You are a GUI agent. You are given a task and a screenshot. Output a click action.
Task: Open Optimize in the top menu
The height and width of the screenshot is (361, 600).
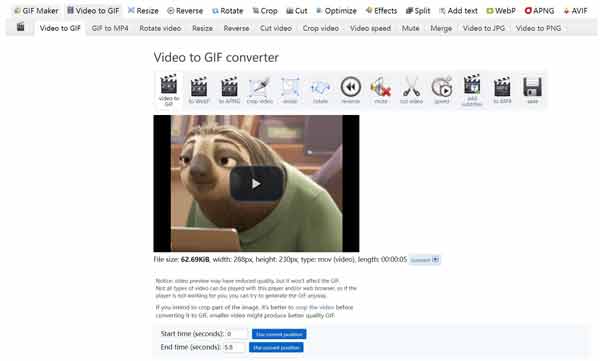point(336,11)
